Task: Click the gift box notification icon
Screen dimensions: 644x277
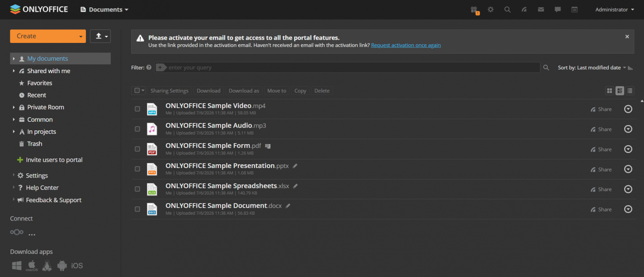Action: click(474, 9)
